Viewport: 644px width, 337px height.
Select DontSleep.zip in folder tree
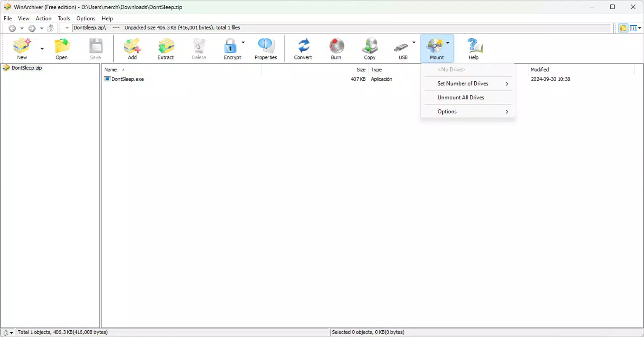pyautogui.click(x=27, y=68)
